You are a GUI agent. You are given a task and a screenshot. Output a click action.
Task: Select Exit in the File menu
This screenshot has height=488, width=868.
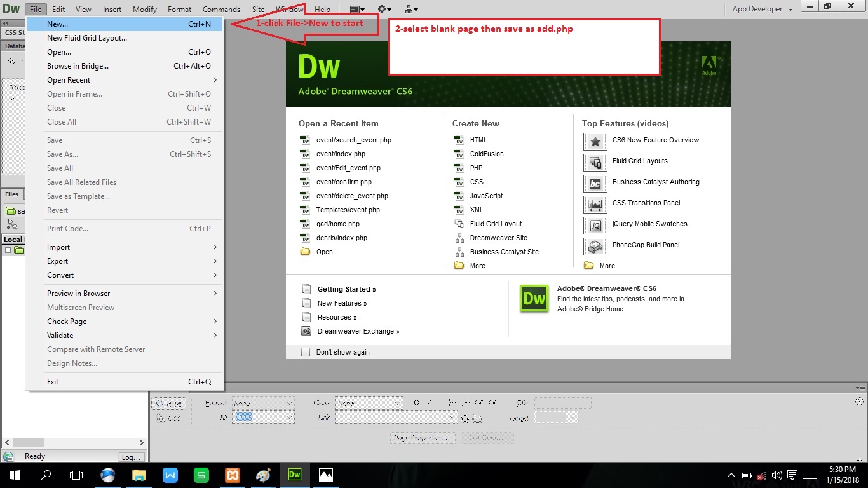125,382
